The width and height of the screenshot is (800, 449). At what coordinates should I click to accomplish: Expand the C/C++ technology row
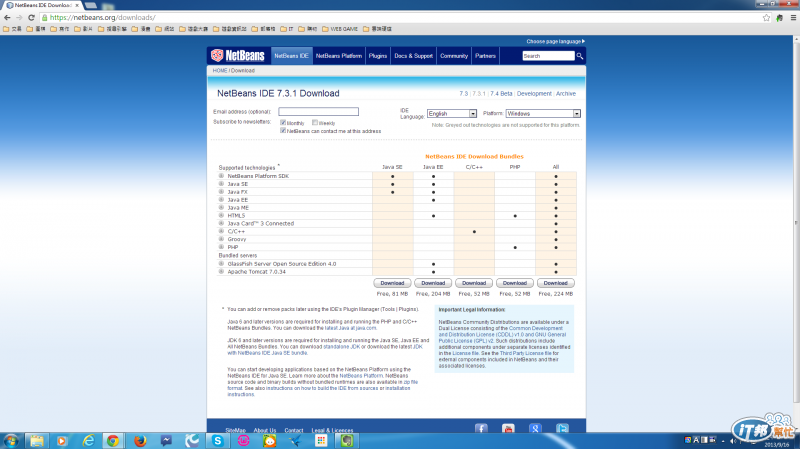[221, 231]
